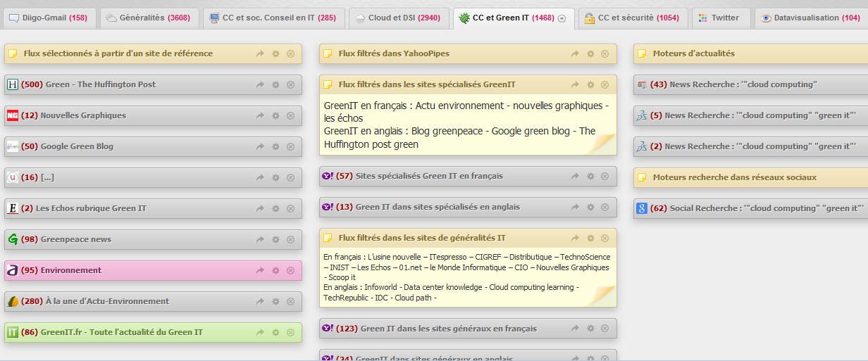The height and width of the screenshot is (361, 868).
Task: Click the widget titled [...] with 16 items
Action: pos(153,177)
